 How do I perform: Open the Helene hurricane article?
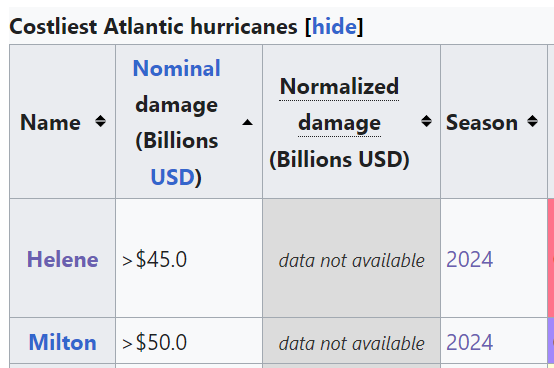pyautogui.click(x=63, y=259)
